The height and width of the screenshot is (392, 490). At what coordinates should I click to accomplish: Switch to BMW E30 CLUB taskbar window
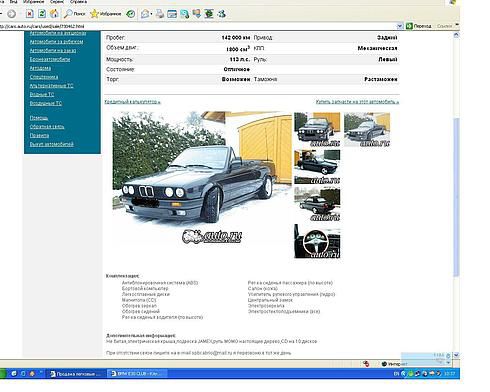137,374
